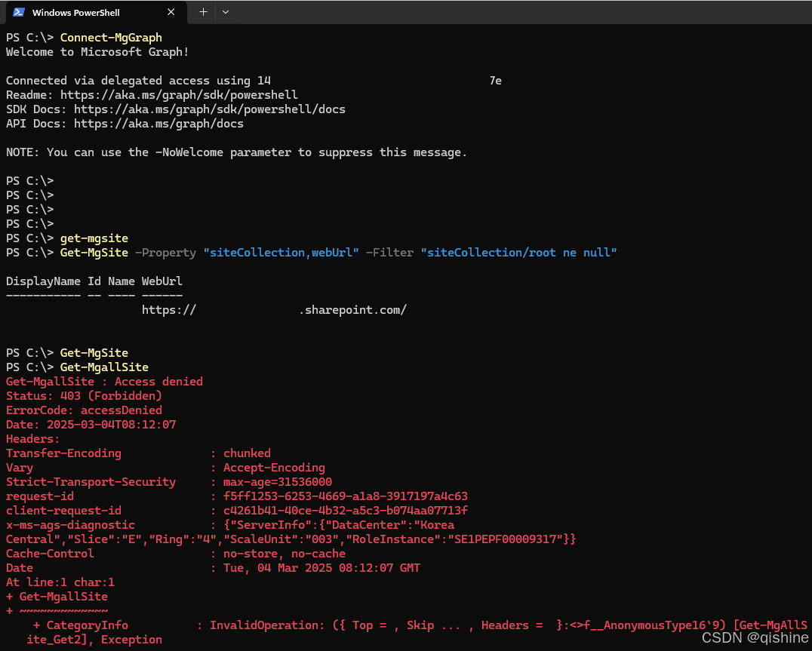The height and width of the screenshot is (651, 812).
Task: Click the Connect-MgGraph command text
Action: tap(111, 37)
